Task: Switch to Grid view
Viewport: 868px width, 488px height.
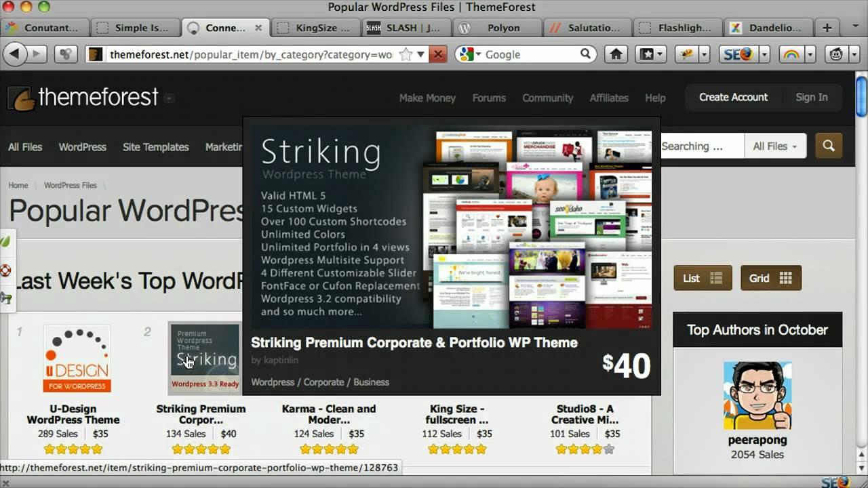Action: click(x=771, y=278)
